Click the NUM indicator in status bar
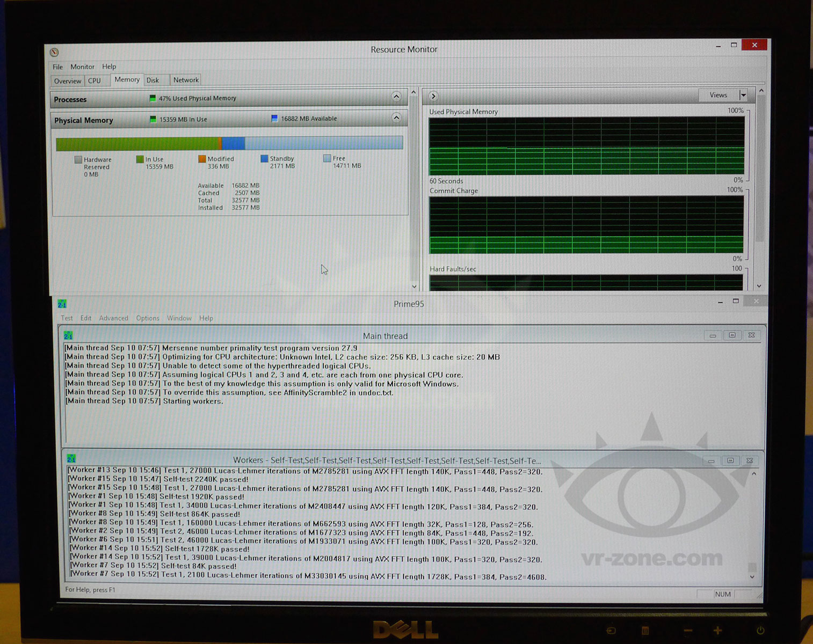 click(x=723, y=594)
